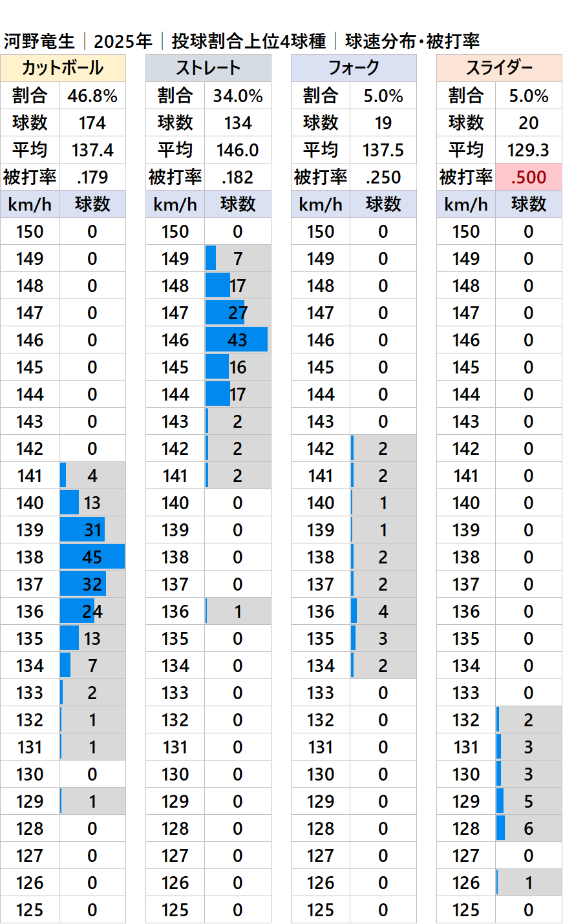Select the bar showing 43 pitches
Viewport: 563px width, 924px height.
coord(237,340)
